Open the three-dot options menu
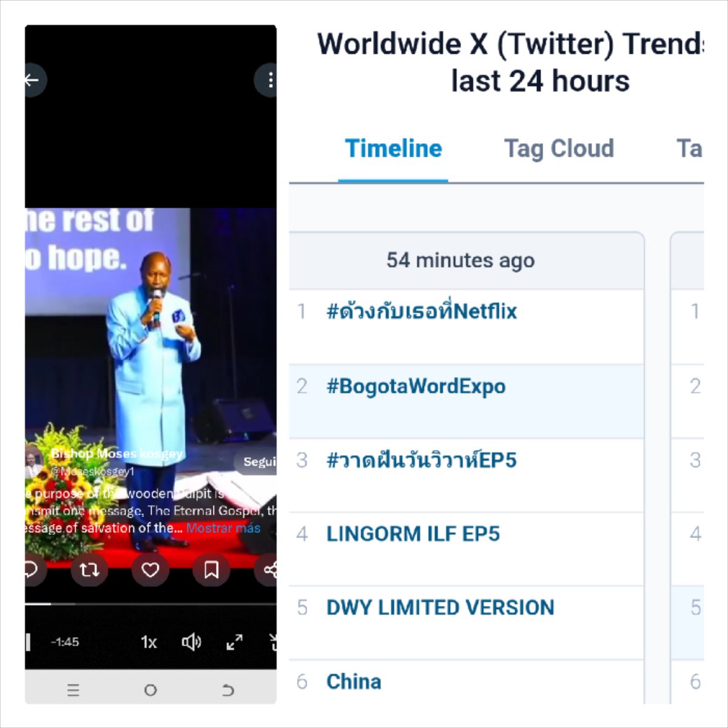 (268, 79)
